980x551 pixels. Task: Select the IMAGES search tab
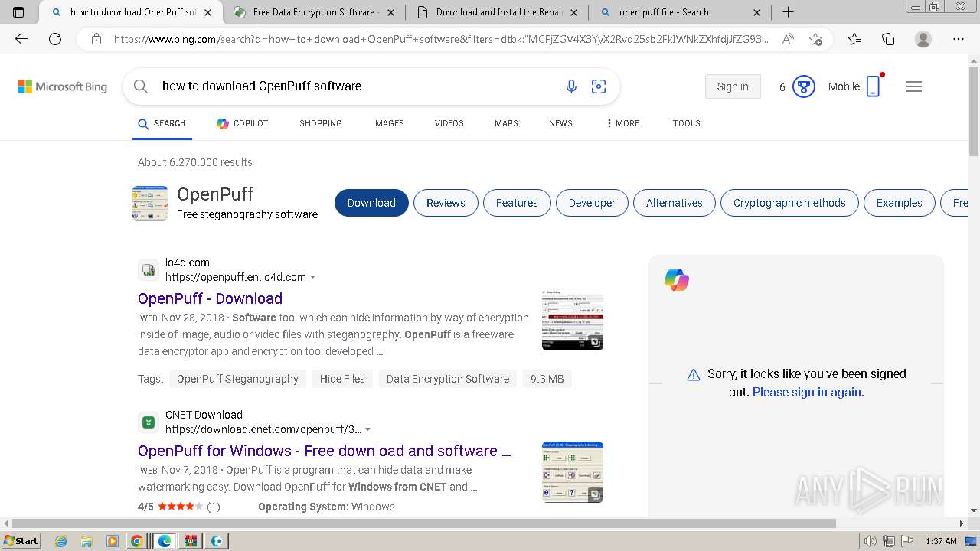coord(388,123)
